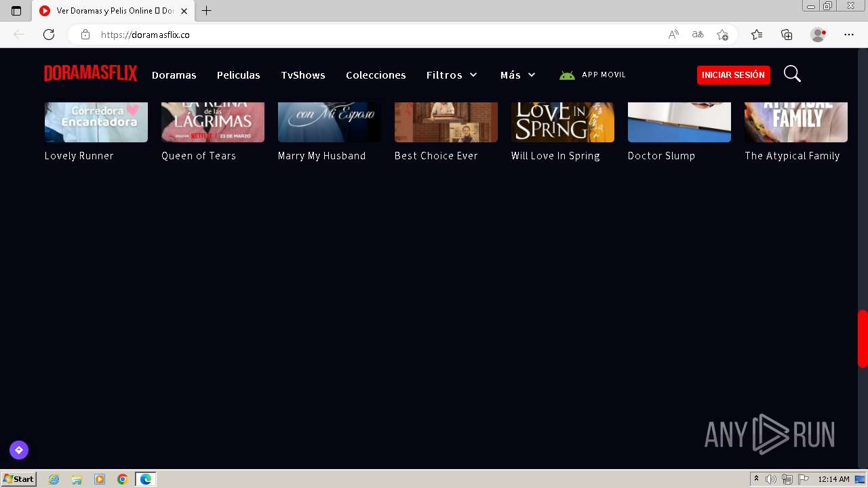Click the Android App Movil icon
Viewport: 868px width, 488px height.
tap(567, 75)
